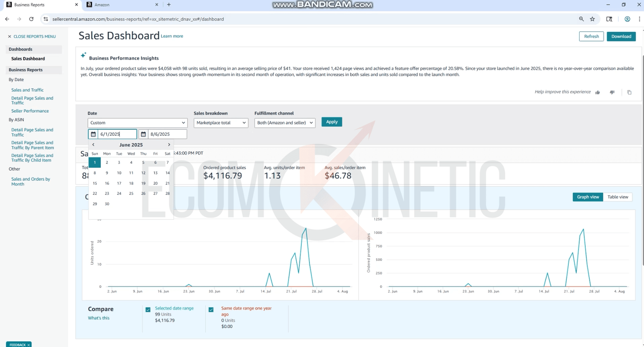
Task: Click the thumbs down feedback icon
Action: [612, 92]
